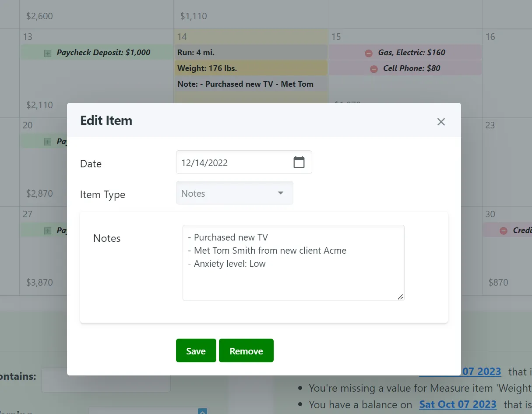Remove this note item
532x414 pixels.
tap(246, 351)
